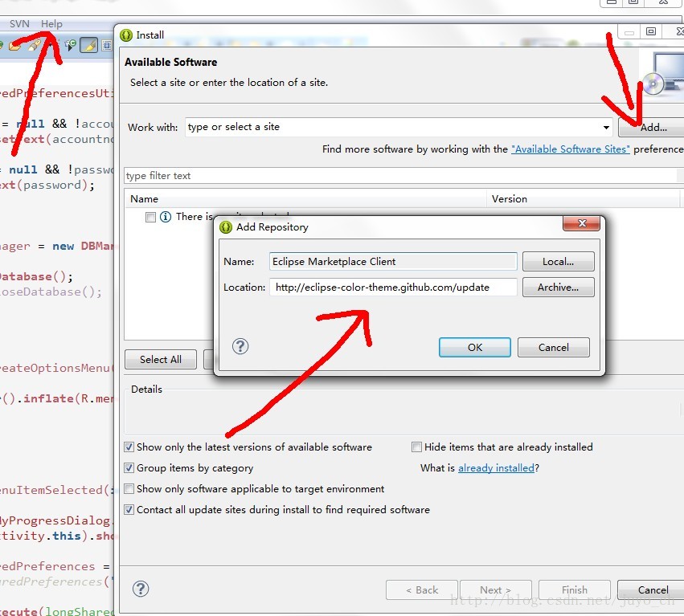Click the orange Open Type toolbar icon
The height and width of the screenshot is (616, 684).
click(x=14, y=45)
